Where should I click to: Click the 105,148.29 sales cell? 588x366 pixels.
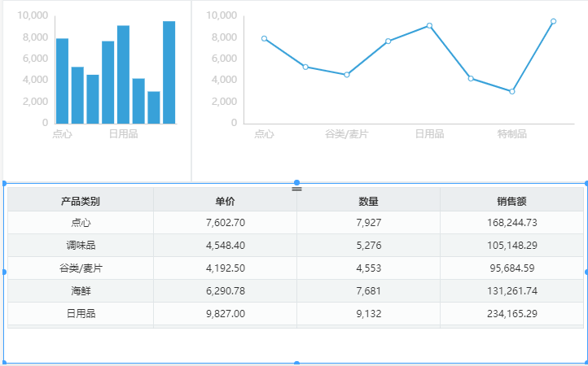point(512,246)
